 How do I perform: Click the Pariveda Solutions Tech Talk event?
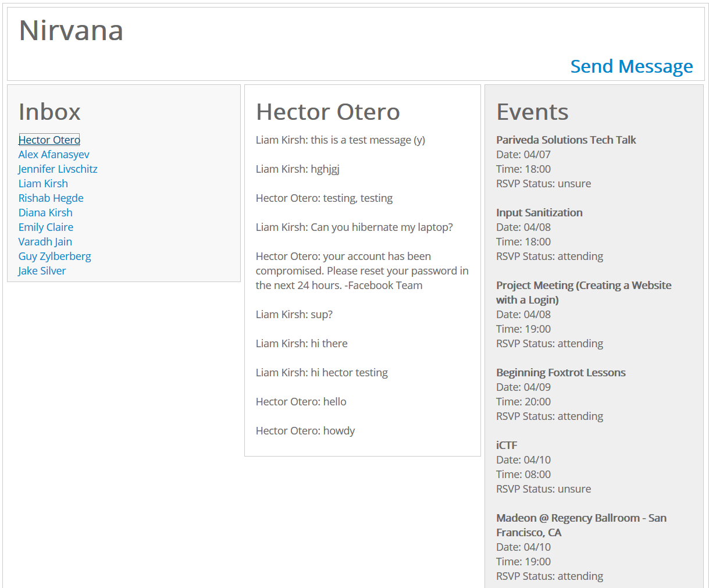(566, 140)
